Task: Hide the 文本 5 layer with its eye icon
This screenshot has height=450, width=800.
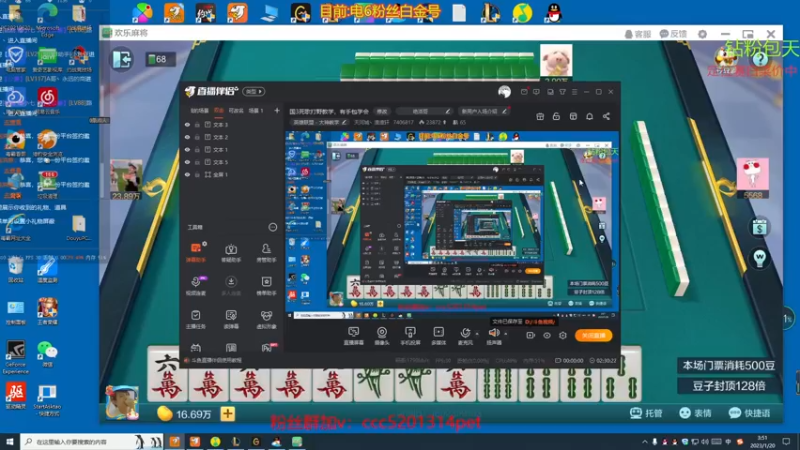Action: click(x=187, y=162)
